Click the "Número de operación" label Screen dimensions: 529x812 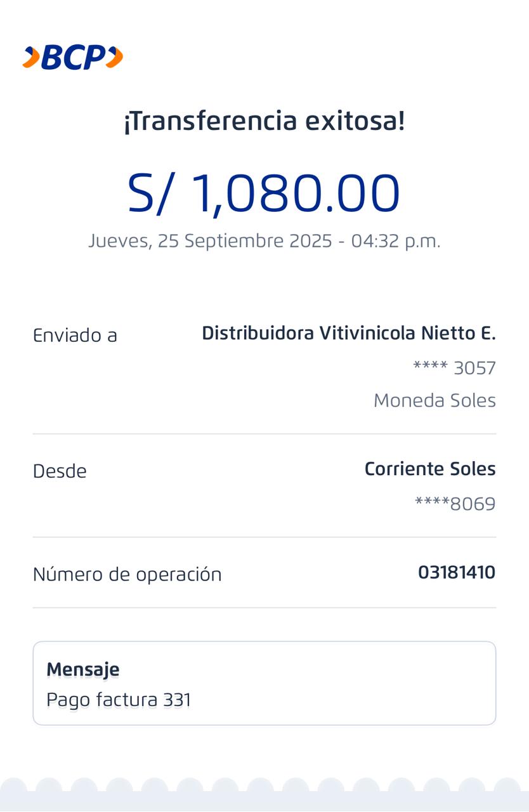(x=127, y=574)
